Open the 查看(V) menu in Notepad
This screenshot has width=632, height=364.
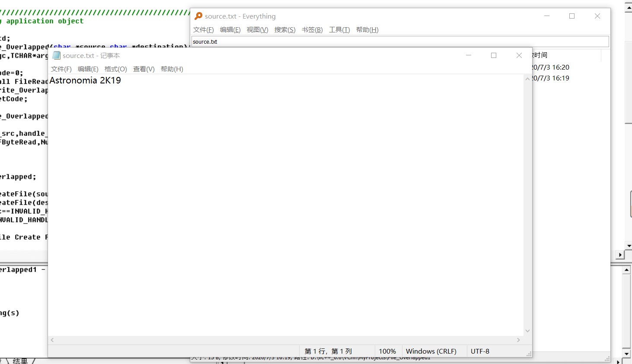click(x=144, y=69)
